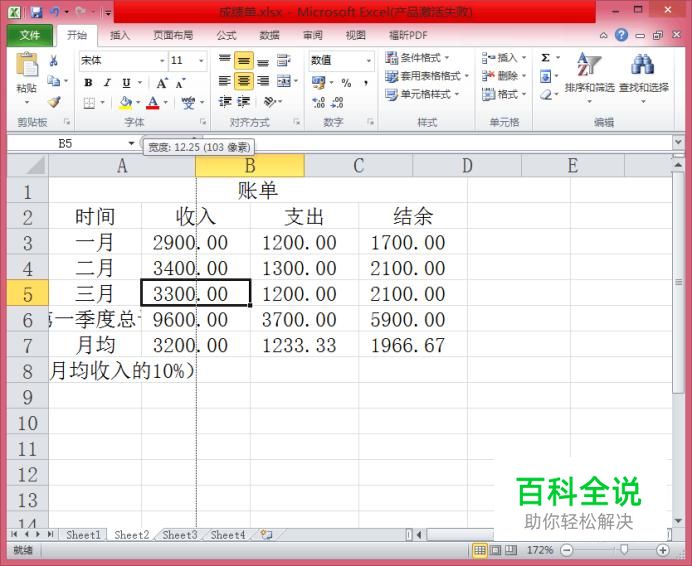
Task: Open the Excel Help question mark
Action: click(621, 35)
